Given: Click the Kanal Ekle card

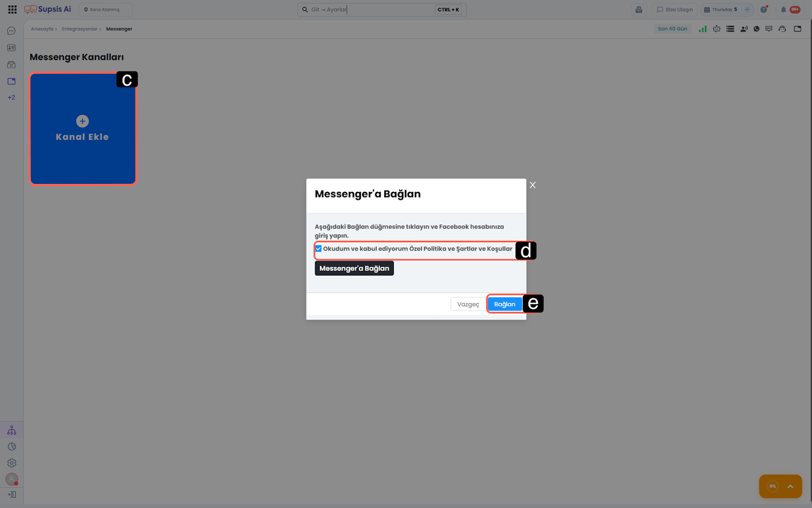Looking at the screenshot, I should (83, 129).
